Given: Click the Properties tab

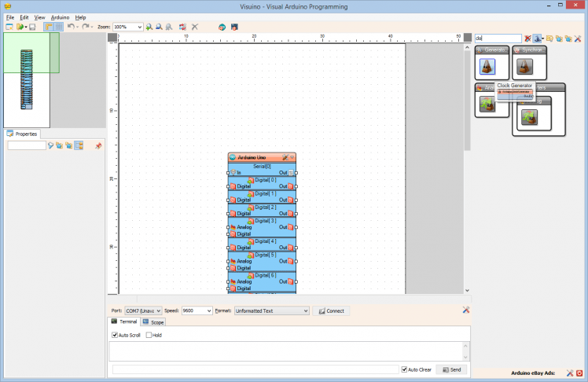Looking at the screenshot, I should 22,134.
